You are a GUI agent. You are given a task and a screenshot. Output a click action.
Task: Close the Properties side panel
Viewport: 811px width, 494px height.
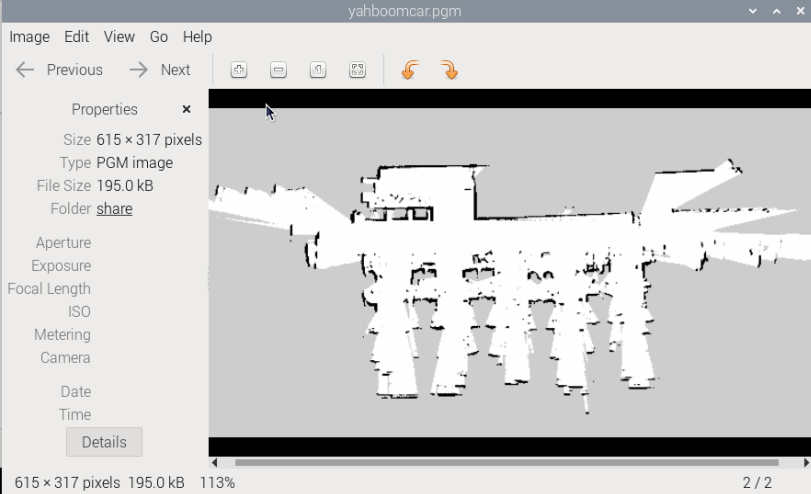click(x=186, y=109)
